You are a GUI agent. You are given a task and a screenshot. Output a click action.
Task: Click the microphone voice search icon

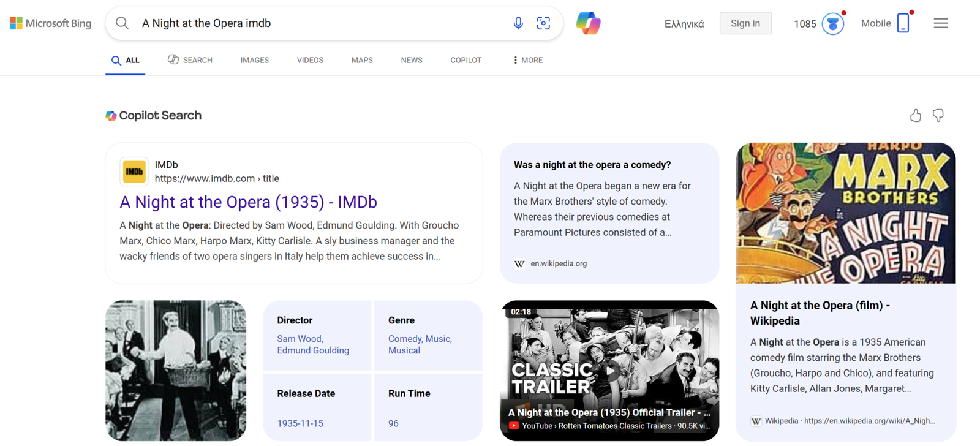[x=518, y=23]
